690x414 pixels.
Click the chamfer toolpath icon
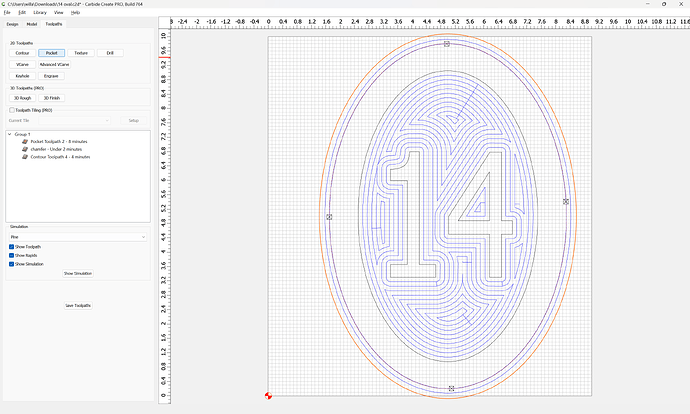[x=24, y=149]
